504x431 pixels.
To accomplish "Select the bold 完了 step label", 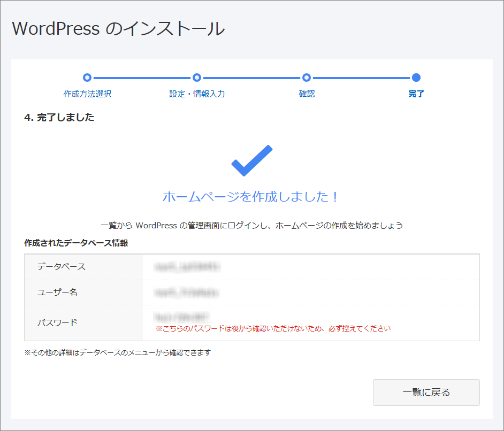I will point(416,94).
